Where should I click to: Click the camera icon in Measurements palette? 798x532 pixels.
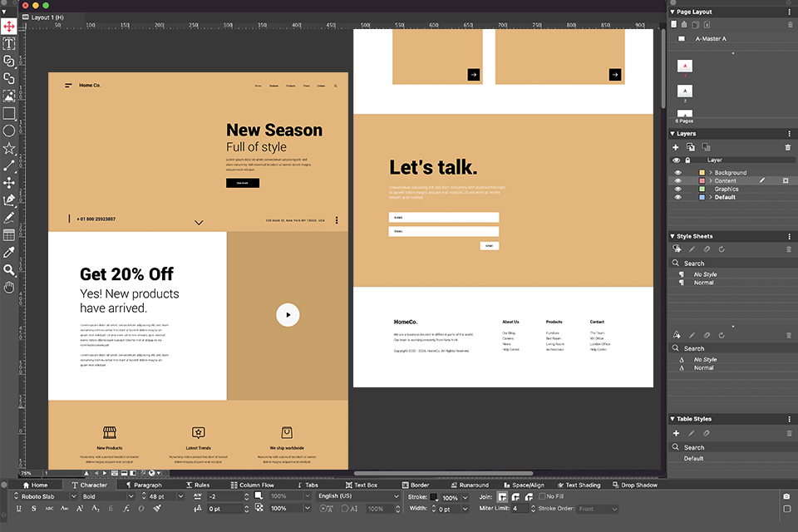(x=787, y=496)
